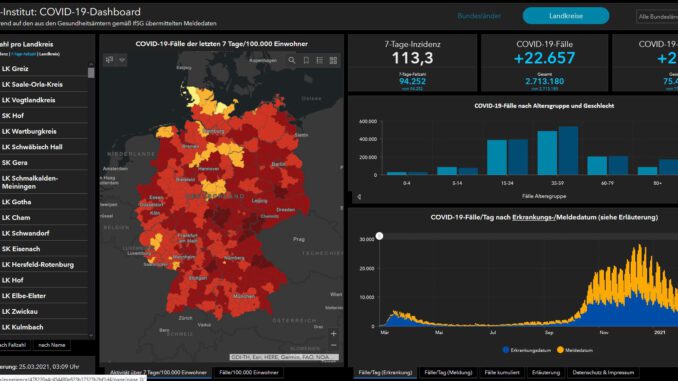The width and height of the screenshot is (678, 381).
Task: Select LK Saale-Orla-Kreis in the list
Action: [44, 84]
